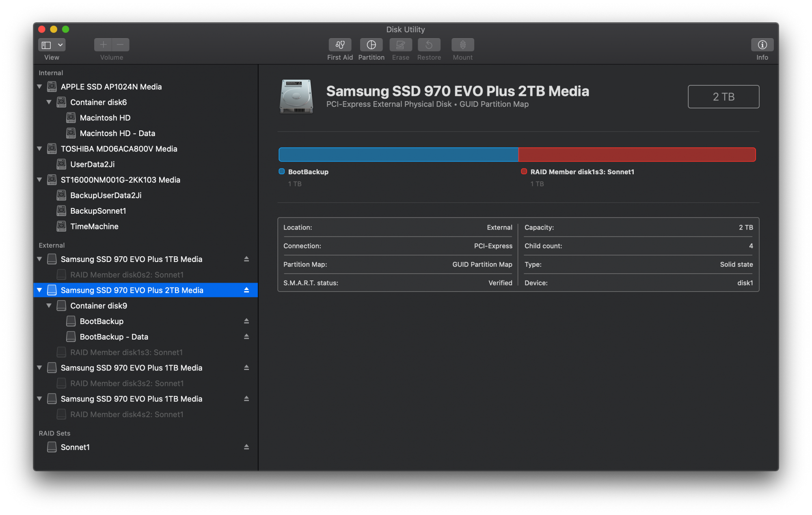Click the Restore toolbar icon
Image resolution: width=812 pixels, height=515 pixels.
click(x=429, y=45)
